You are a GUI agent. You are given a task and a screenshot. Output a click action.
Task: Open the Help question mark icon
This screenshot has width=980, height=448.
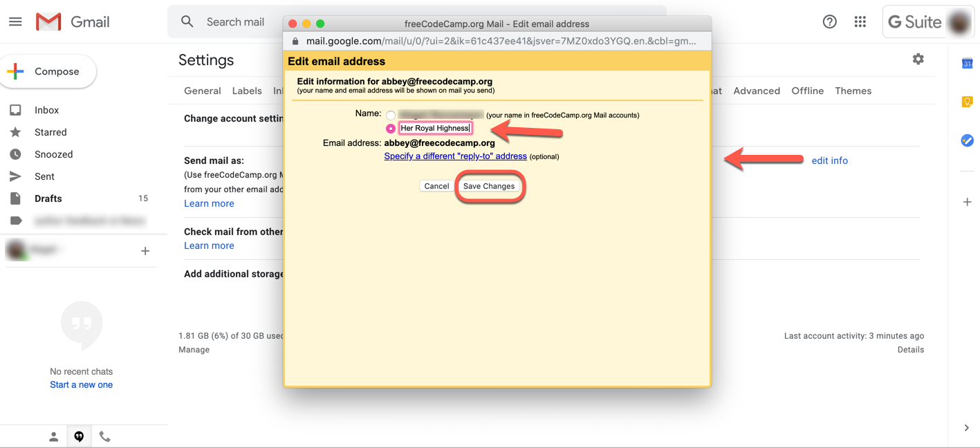pyautogui.click(x=830, y=22)
